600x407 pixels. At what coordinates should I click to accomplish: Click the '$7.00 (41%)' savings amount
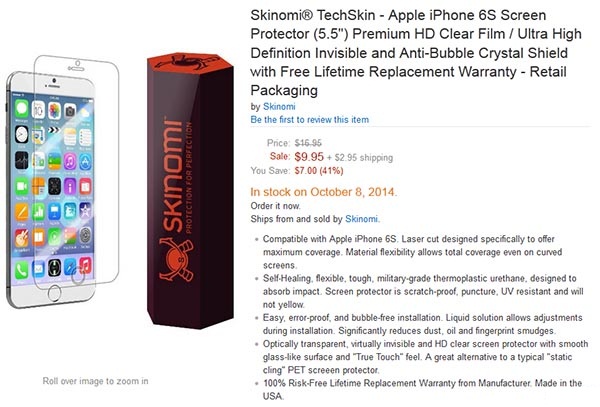pos(319,171)
